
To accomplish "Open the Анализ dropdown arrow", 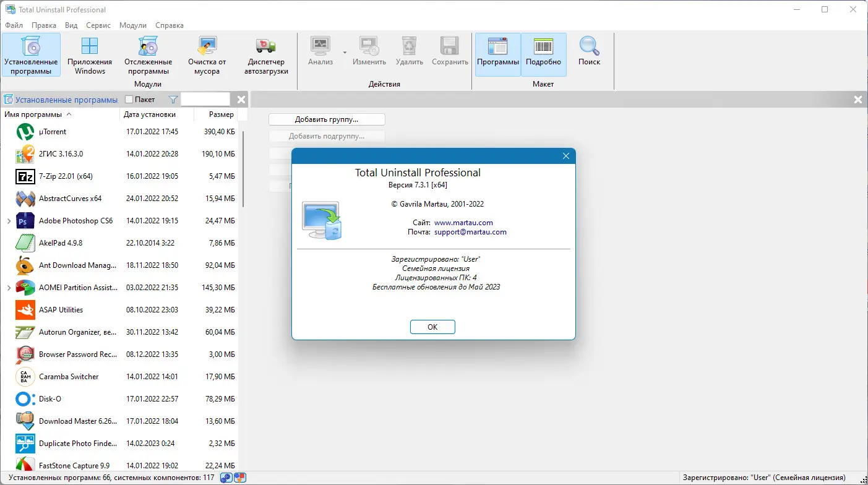I will click(345, 52).
